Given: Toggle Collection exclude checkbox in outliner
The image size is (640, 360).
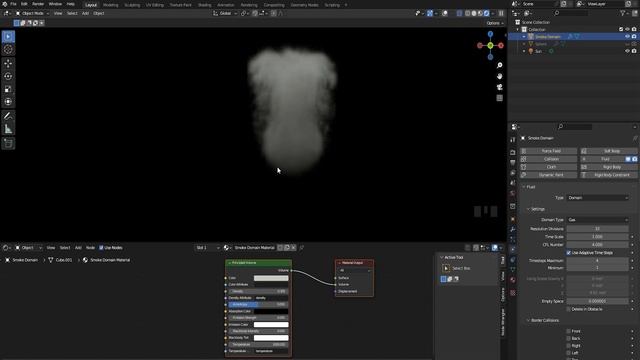Looking at the screenshot, I should click(x=621, y=29).
